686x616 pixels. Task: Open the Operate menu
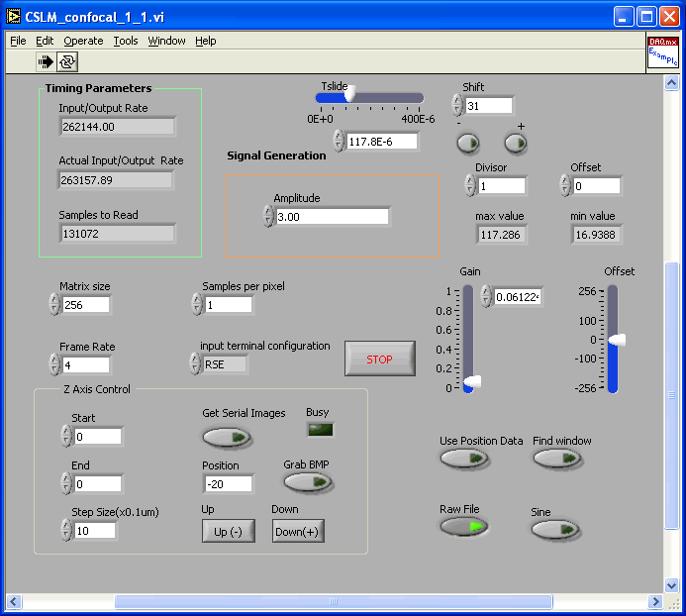point(83,41)
